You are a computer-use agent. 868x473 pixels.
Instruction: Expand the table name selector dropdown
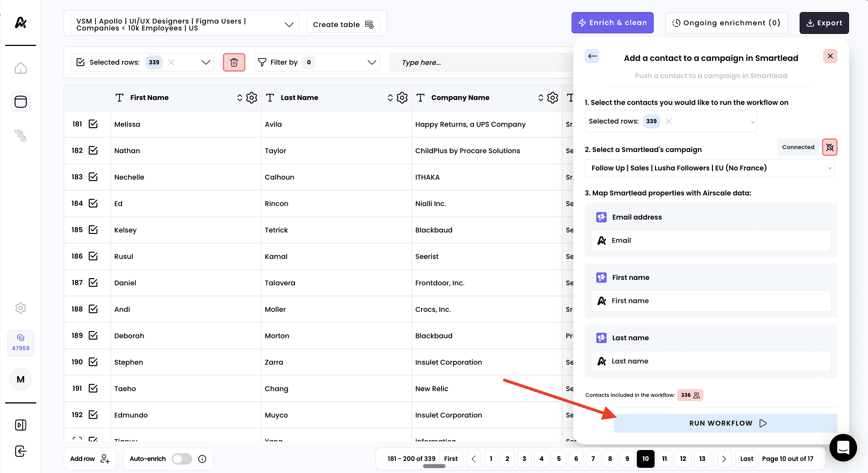289,25
